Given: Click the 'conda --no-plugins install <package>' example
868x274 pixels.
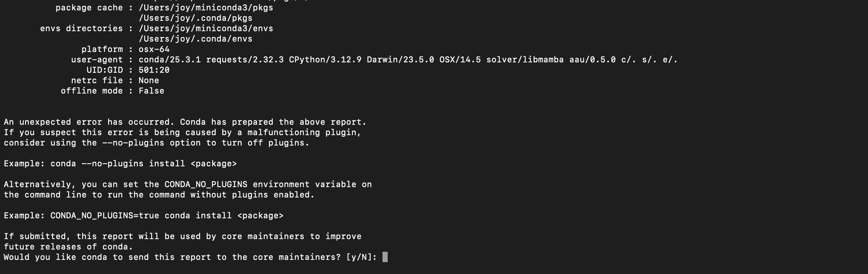Looking at the screenshot, I should (143, 164).
